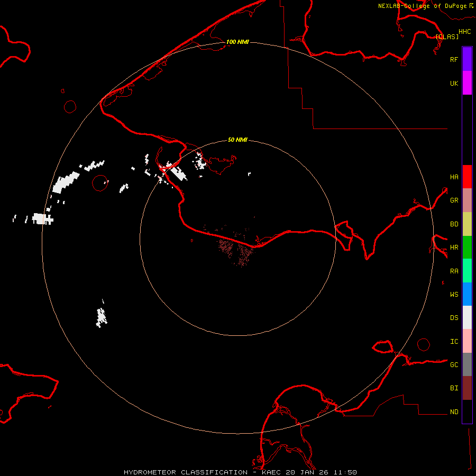Select the GC gray legend swatch
476x476 pixels.
467,364
